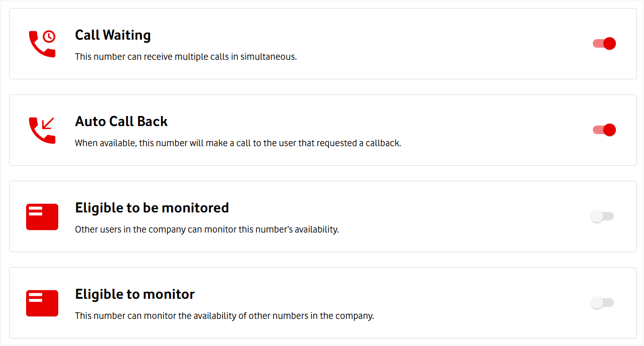Click the Eligible to be monitored heading
644x346 pixels.
click(x=152, y=208)
